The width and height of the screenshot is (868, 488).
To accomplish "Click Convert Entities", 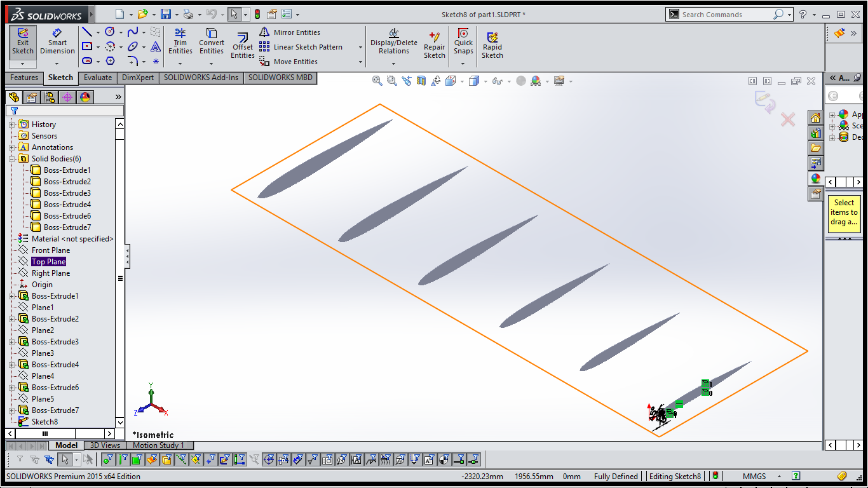I will point(212,42).
